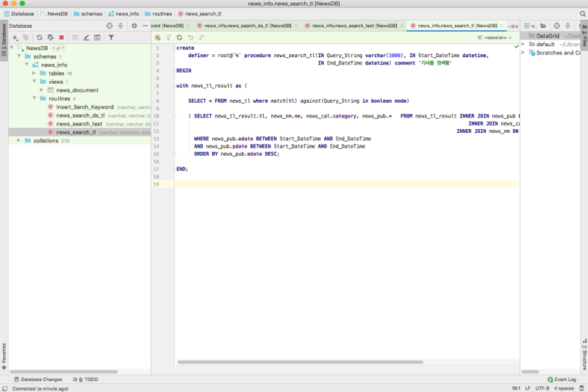Click the table editor grid icon

[x=76, y=37]
